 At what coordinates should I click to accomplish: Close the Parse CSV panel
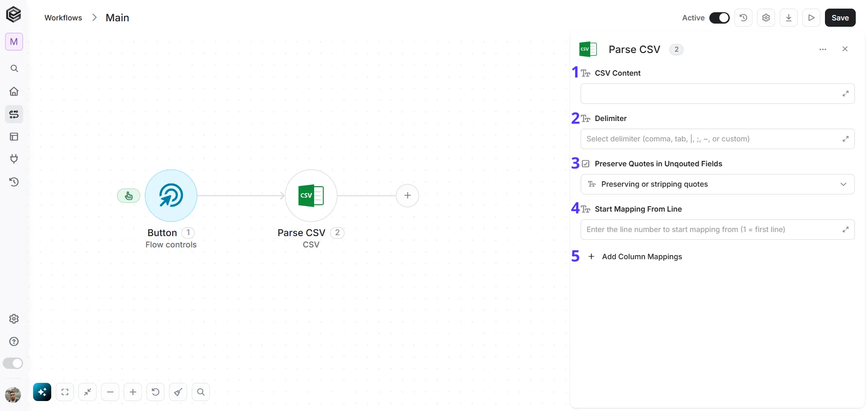(x=845, y=49)
